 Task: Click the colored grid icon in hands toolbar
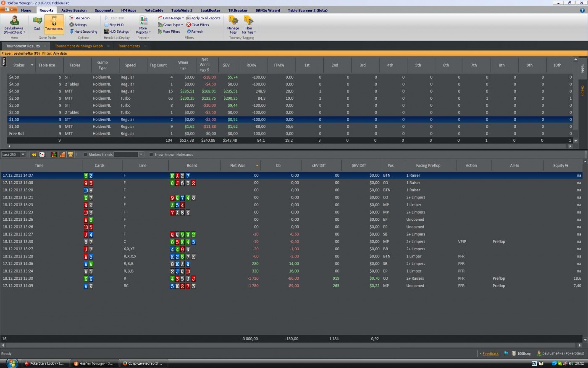coord(54,155)
